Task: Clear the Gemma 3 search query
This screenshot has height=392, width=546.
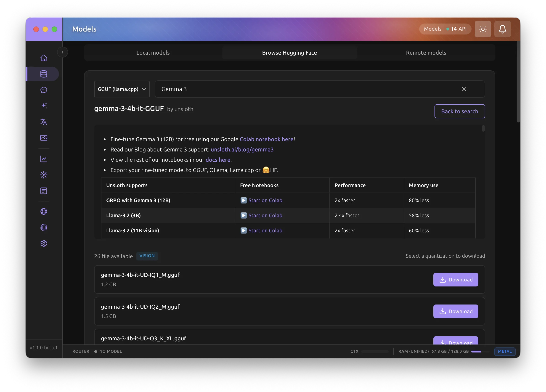Action: pos(464,89)
